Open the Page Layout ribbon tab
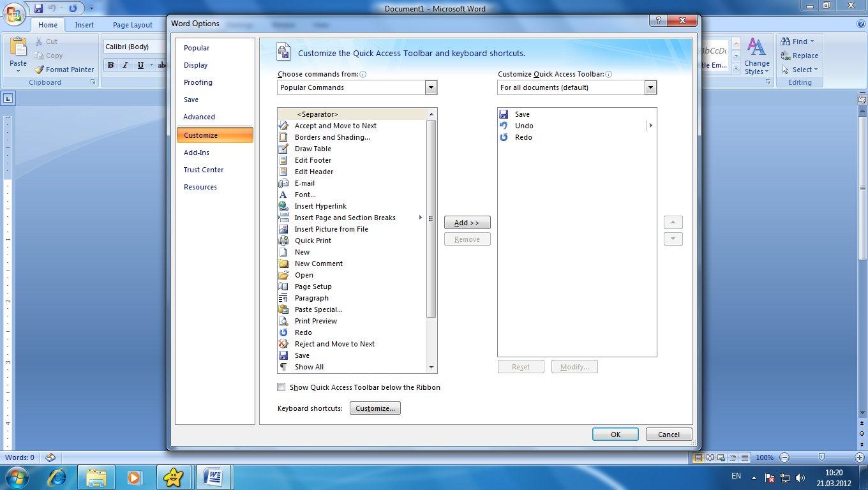Screen dimensions: 868x490 [x=133, y=25]
